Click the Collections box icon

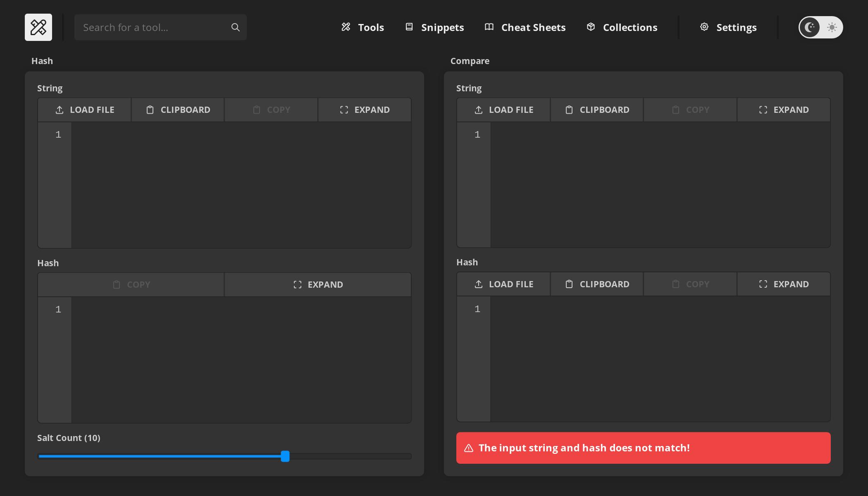[x=591, y=27]
